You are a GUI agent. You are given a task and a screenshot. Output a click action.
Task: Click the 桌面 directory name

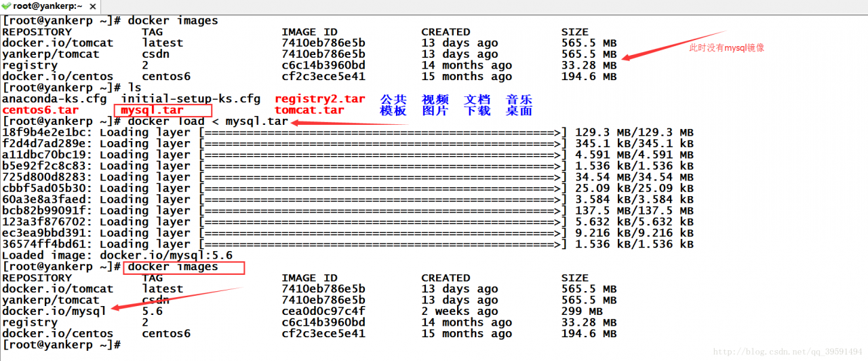pyautogui.click(x=519, y=110)
